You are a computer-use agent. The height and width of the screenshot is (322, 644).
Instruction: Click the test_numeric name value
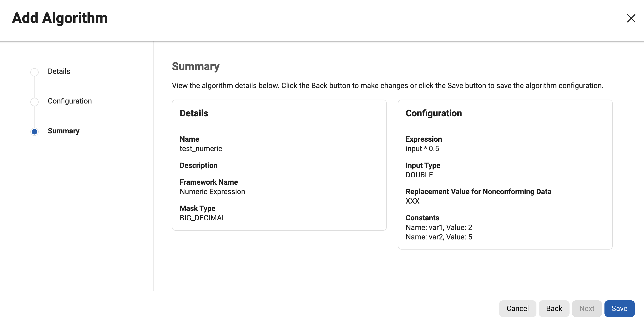tap(201, 149)
